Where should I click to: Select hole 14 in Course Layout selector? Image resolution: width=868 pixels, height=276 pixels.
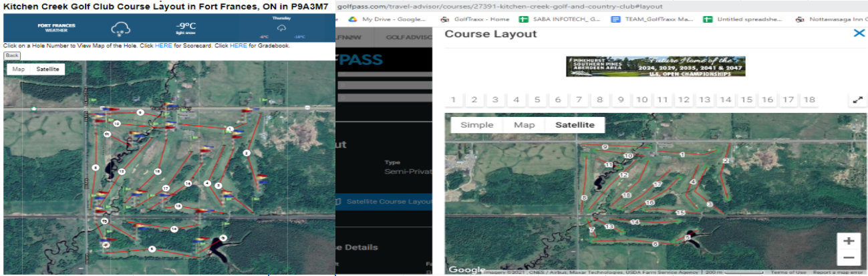pos(725,100)
